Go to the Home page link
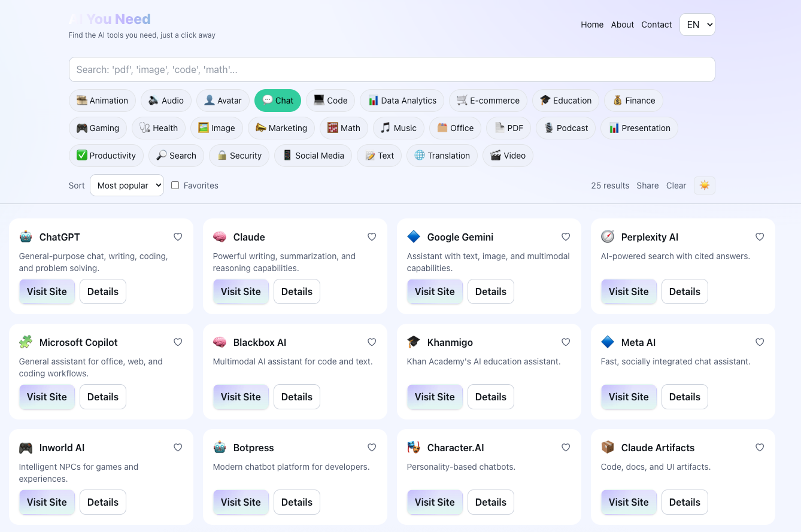801x532 pixels. click(x=592, y=25)
